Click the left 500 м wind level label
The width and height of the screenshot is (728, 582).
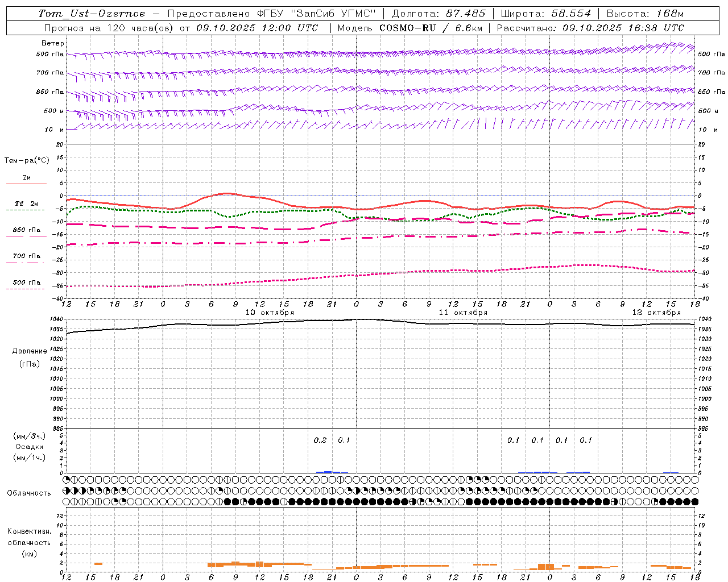tap(54, 111)
